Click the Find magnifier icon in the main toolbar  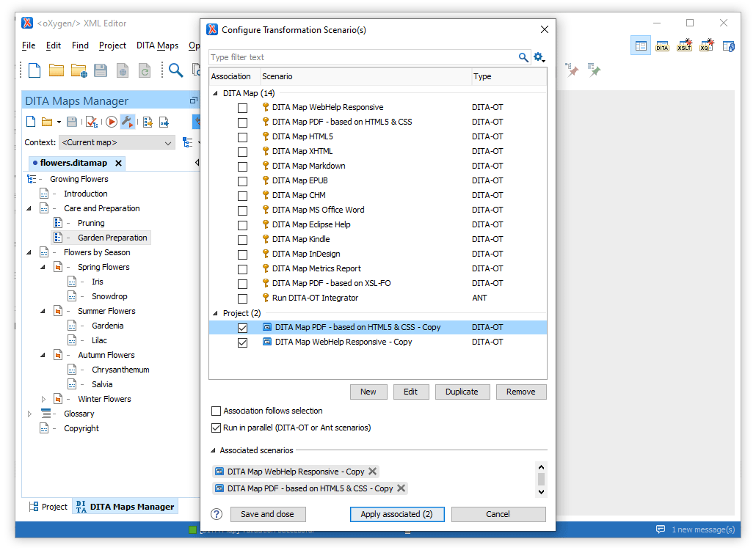[176, 70]
